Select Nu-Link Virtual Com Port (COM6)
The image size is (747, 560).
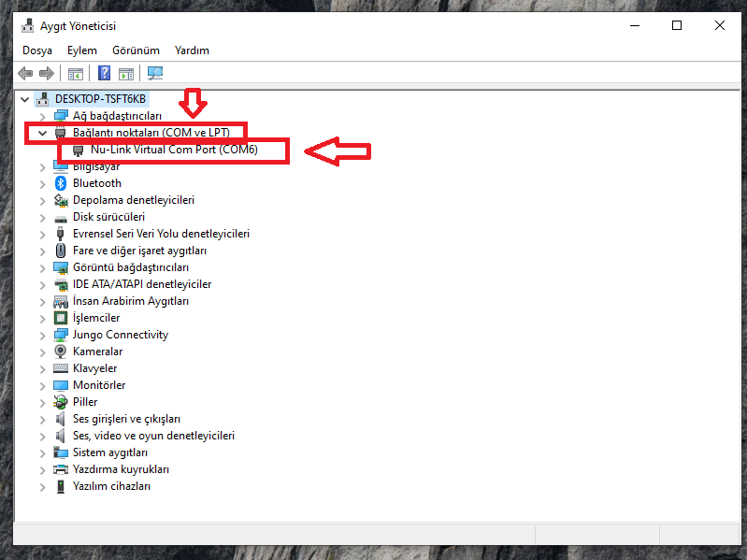click(174, 150)
